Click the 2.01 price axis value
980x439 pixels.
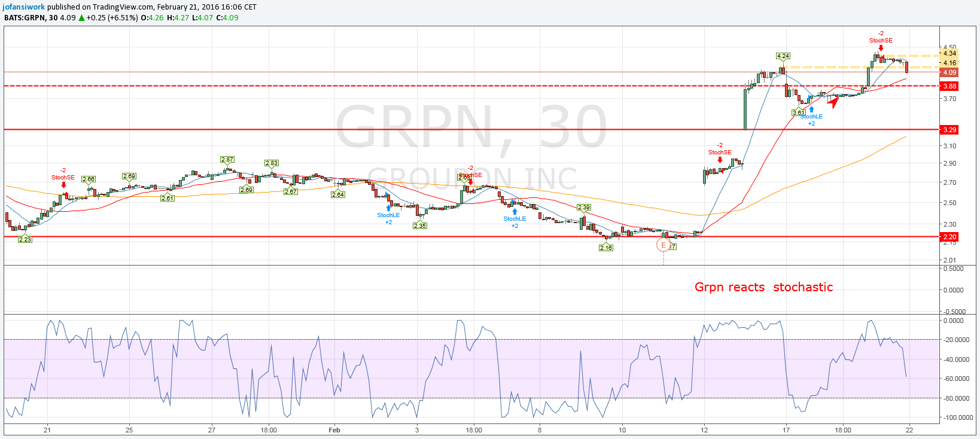(x=949, y=260)
